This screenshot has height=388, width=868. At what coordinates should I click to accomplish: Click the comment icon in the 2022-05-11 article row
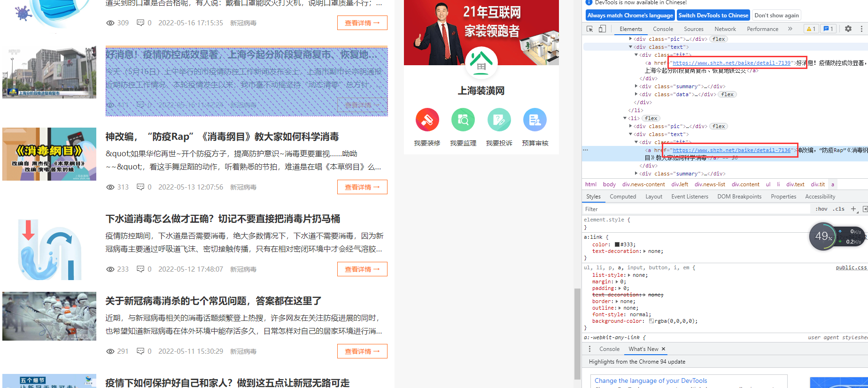[x=140, y=351]
